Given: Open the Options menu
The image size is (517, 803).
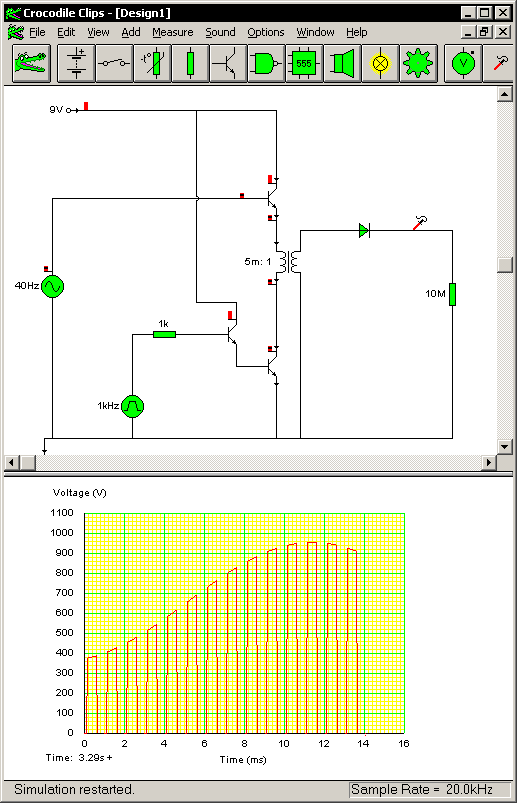Looking at the screenshot, I should (x=266, y=32).
